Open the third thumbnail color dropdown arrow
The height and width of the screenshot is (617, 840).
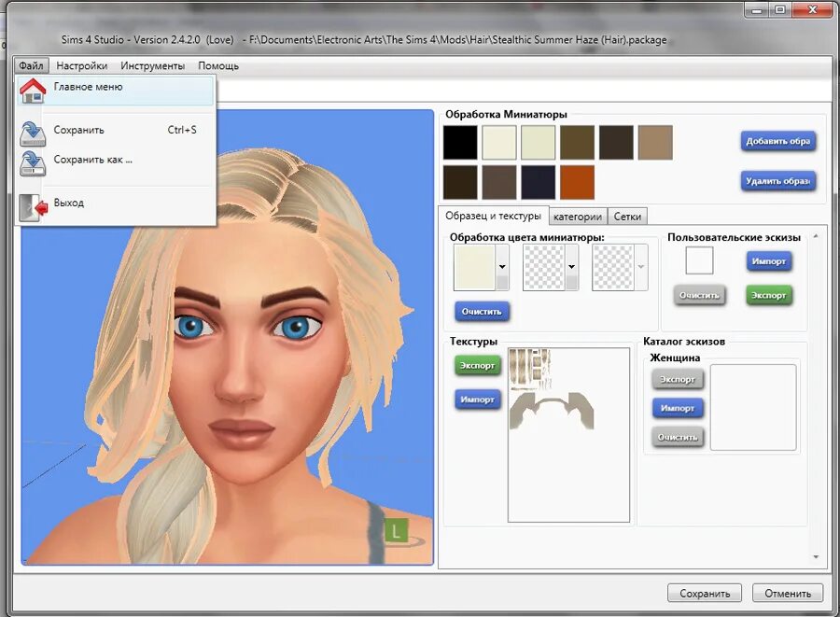tap(640, 266)
